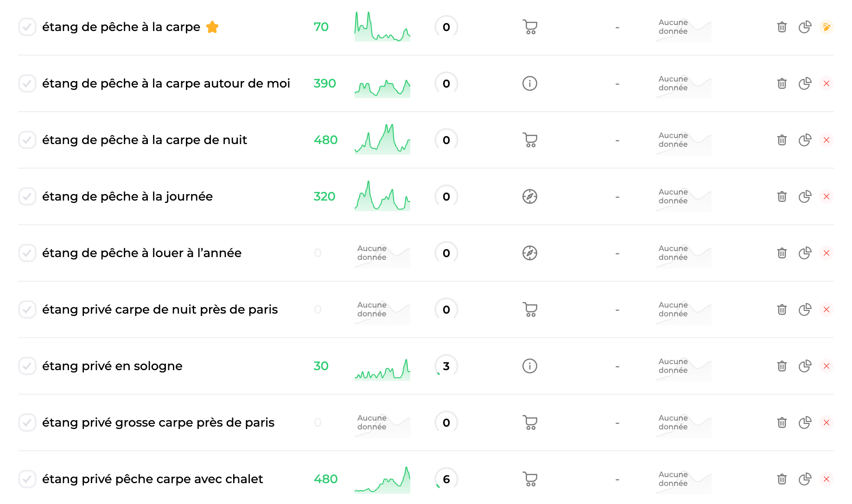852x504 pixels.
Task: Click info icon for étang privé en sologne
Action: click(530, 366)
